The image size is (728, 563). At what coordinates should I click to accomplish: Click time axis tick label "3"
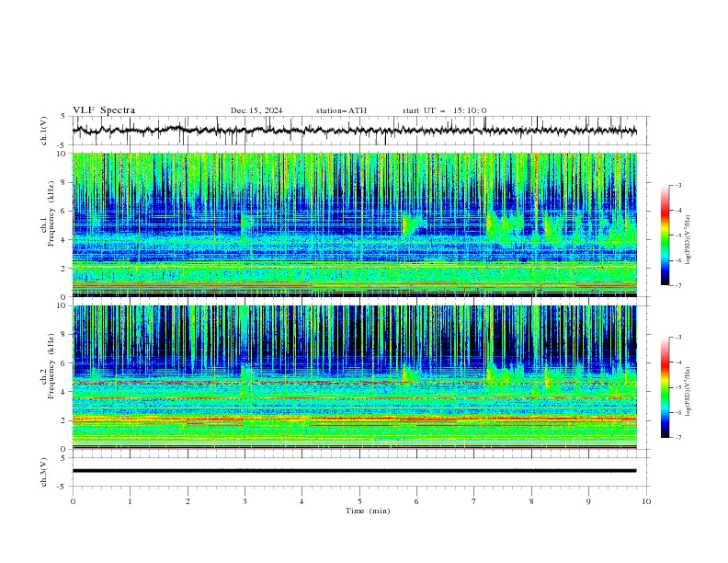pos(245,501)
